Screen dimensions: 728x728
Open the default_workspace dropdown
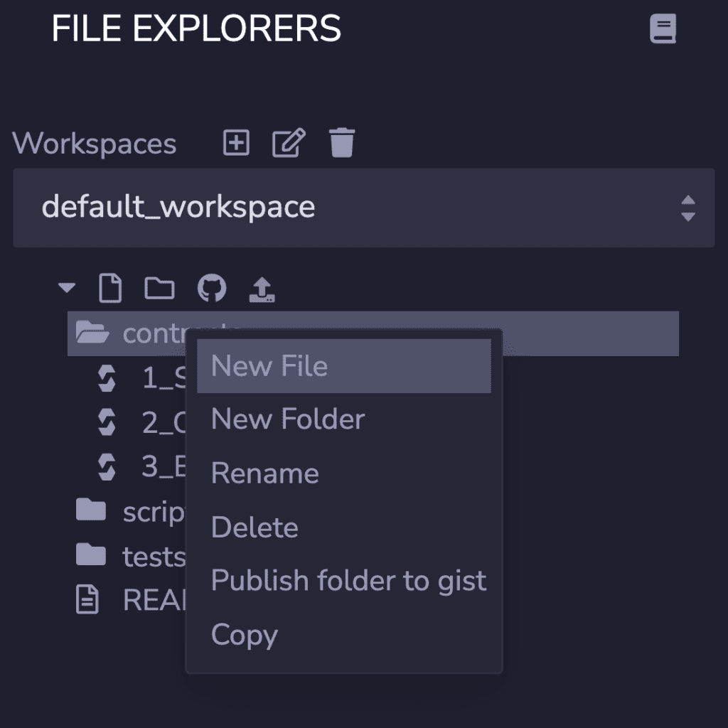click(x=363, y=208)
